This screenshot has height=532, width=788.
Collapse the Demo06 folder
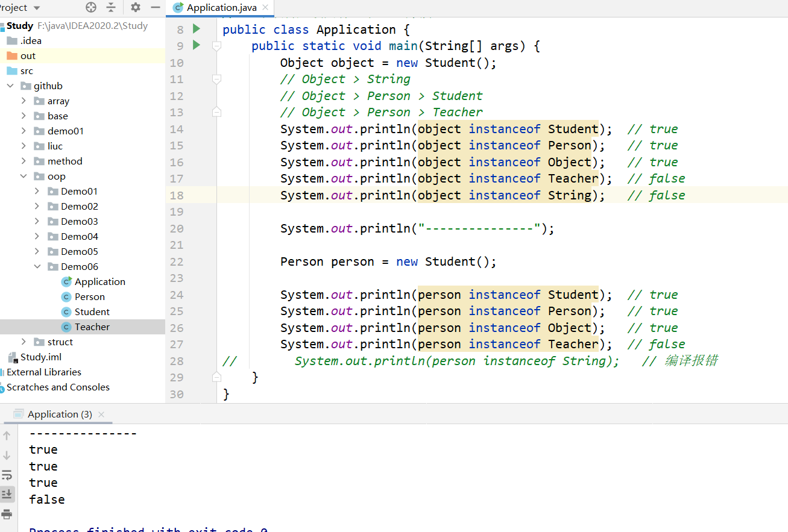37,266
